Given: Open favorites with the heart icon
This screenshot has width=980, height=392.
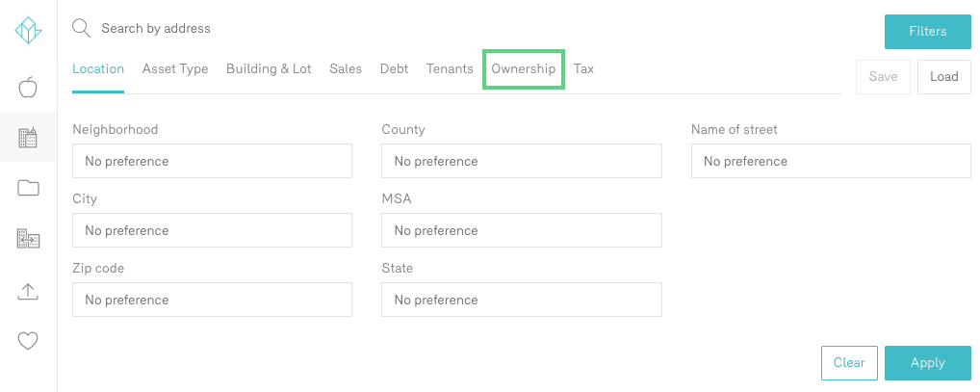Looking at the screenshot, I should click(x=28, y=340).
